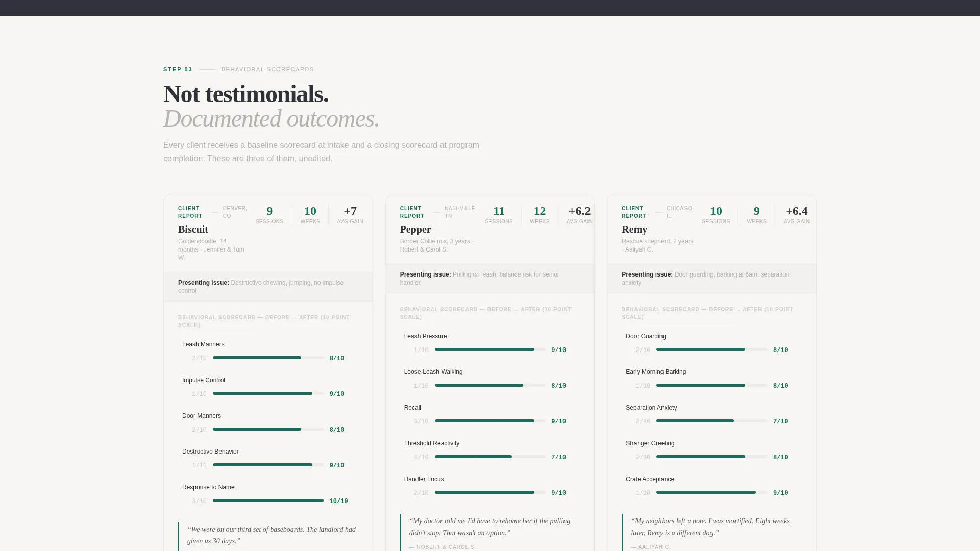Click the Response to Name progress bar
The image size is (980, 551).
[x=268, y=500]
